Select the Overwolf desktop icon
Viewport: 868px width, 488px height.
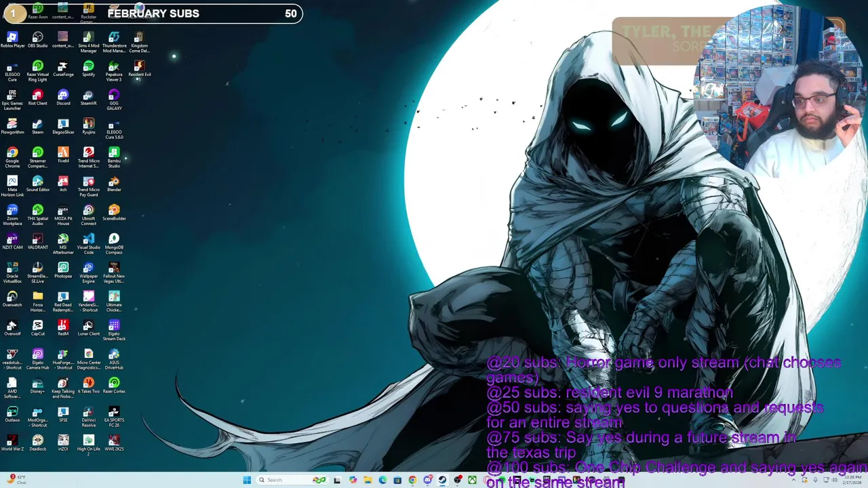[12, 328]
